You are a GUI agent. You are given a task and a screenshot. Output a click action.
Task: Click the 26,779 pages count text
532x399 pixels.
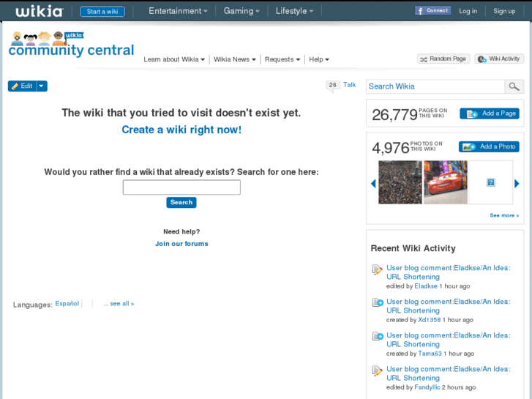(394, 115)
